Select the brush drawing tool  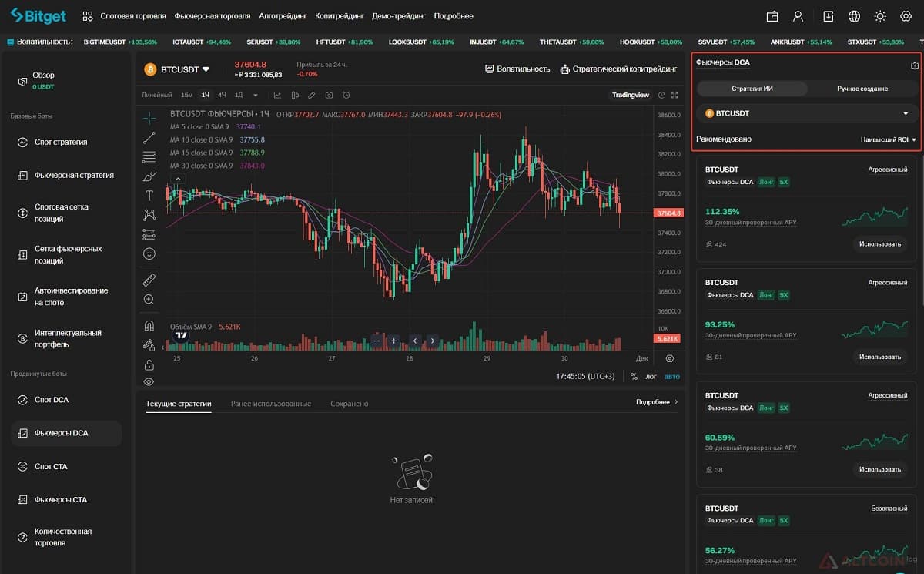click(149, 176)
